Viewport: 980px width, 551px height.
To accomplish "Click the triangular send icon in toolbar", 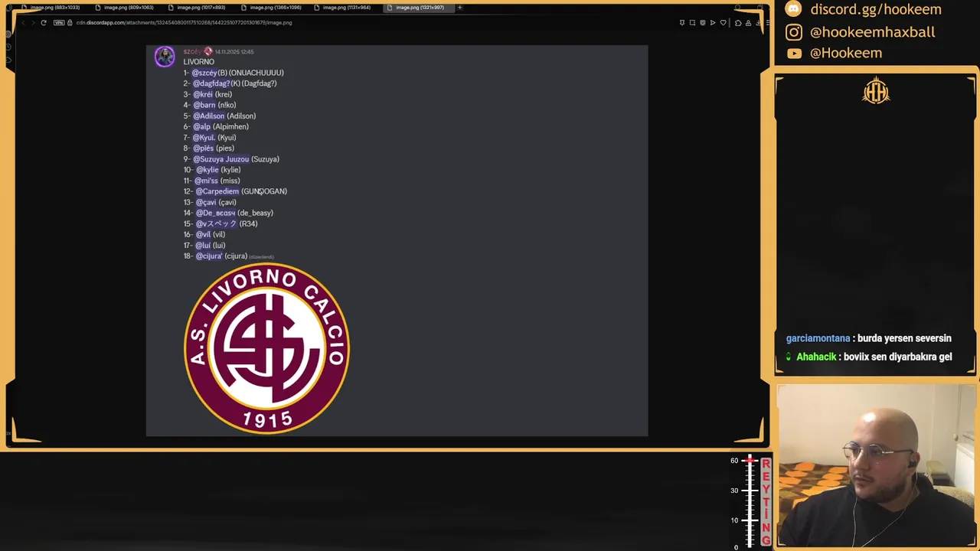I will [x=713, y=22].
